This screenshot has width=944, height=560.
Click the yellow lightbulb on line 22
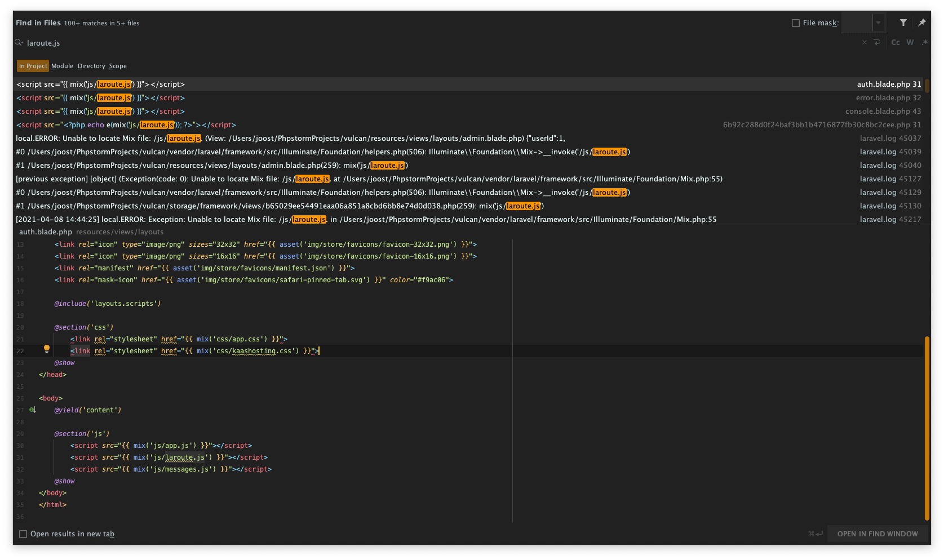[x=47, y=349]
